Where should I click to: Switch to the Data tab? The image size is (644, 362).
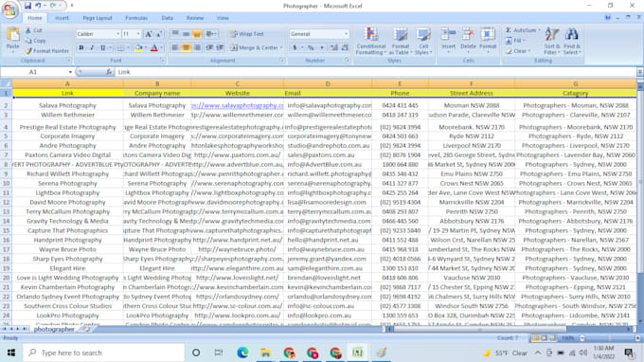click(168, 18)
